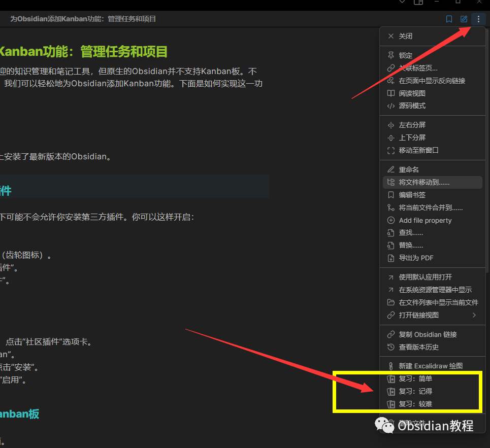Image resolution: width=490 pixels, height=448 pixels.
Task: Toggle 在页面中显示反向链接 option
Action: [433, 81]
